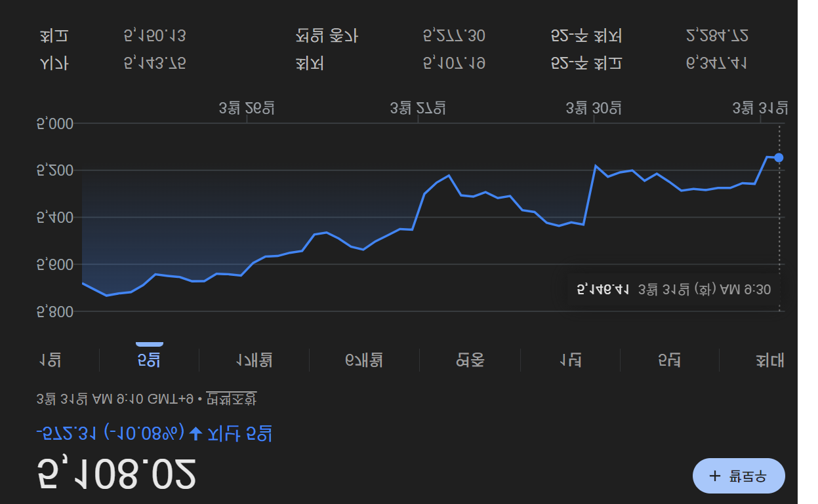The height and width of the screenshot is (504, 818).
Task: Show the 5년 chart range
Action: pyautogui.click(x=670, y=360)
